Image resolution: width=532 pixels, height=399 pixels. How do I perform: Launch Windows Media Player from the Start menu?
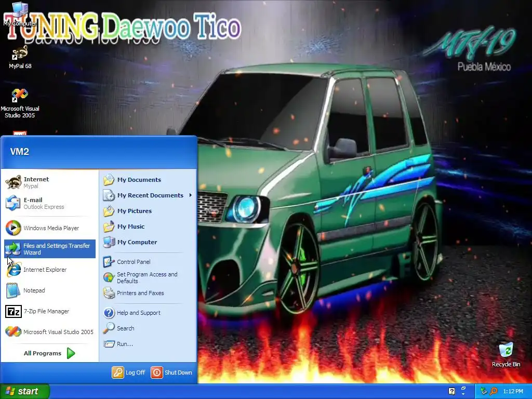point(50,228)
